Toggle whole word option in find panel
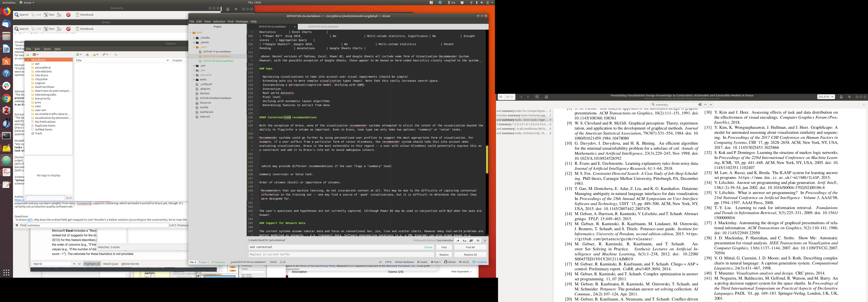This screenshot has width=868, height=302. [x=478, y=241]
